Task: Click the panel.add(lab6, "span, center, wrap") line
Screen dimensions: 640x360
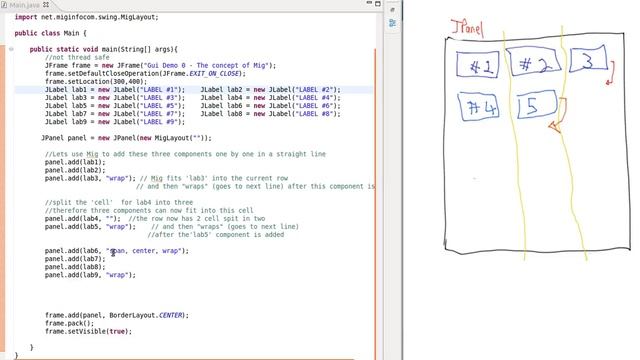Action: click(117, 251)
